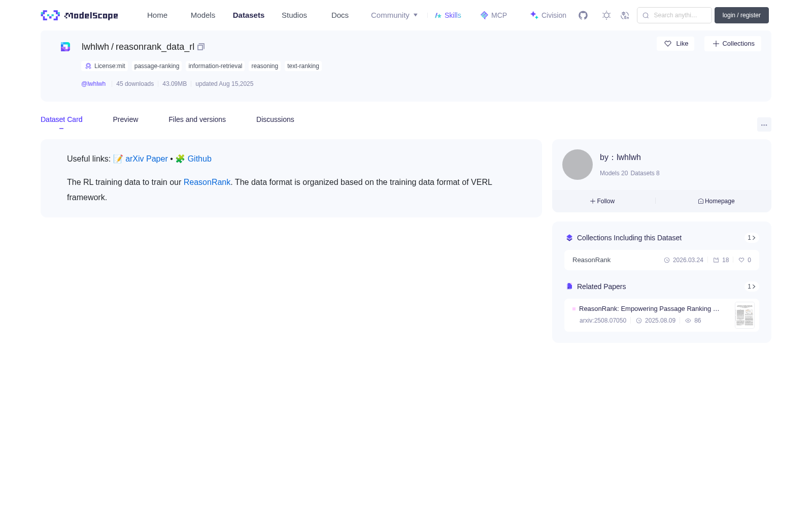
Task: Click the lwhlwh author avatar
Action: 578,165
